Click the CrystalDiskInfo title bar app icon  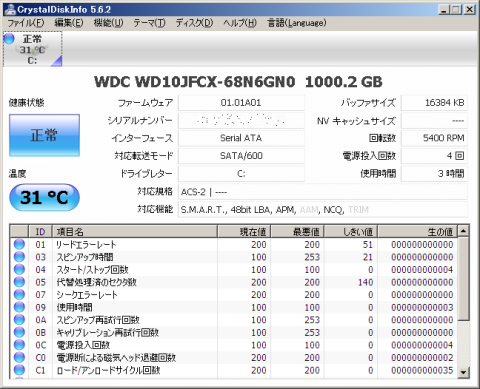[10, 9]
